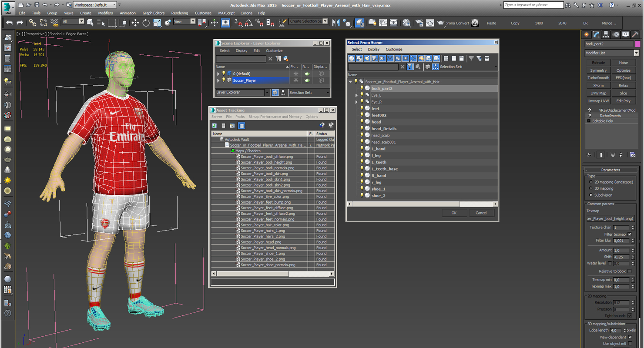The height and width of the screenshot is (348, 644).
Task: Toggle lightbulb visibility for head_scalp object
Action: [362, 135]
